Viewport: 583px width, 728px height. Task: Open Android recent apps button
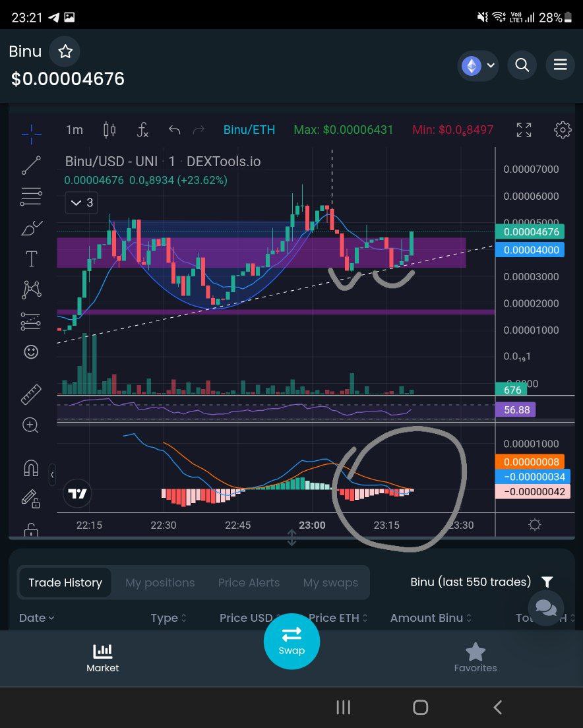coord(344,708)
